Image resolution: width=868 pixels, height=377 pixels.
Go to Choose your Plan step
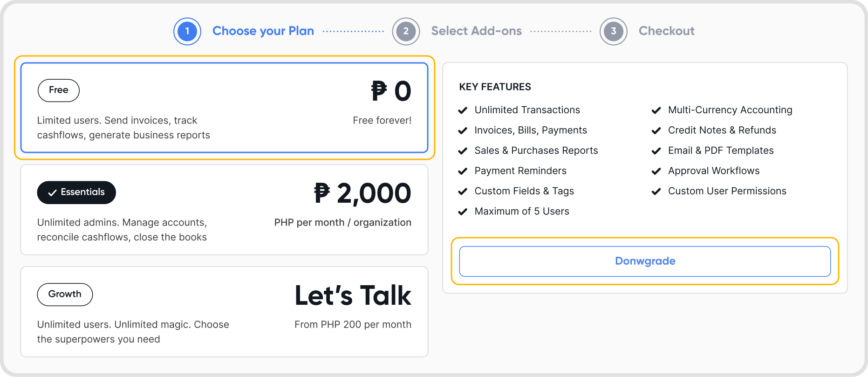(x=263, y=31)
